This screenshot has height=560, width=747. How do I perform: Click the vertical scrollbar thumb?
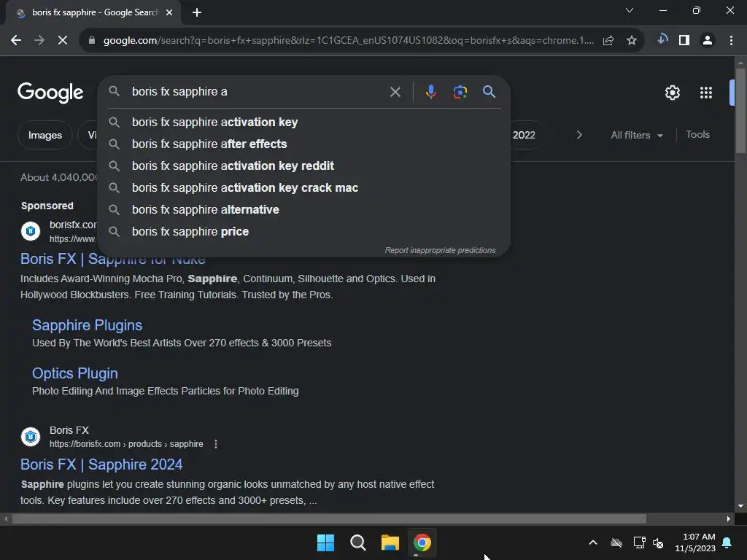(740, 111)
